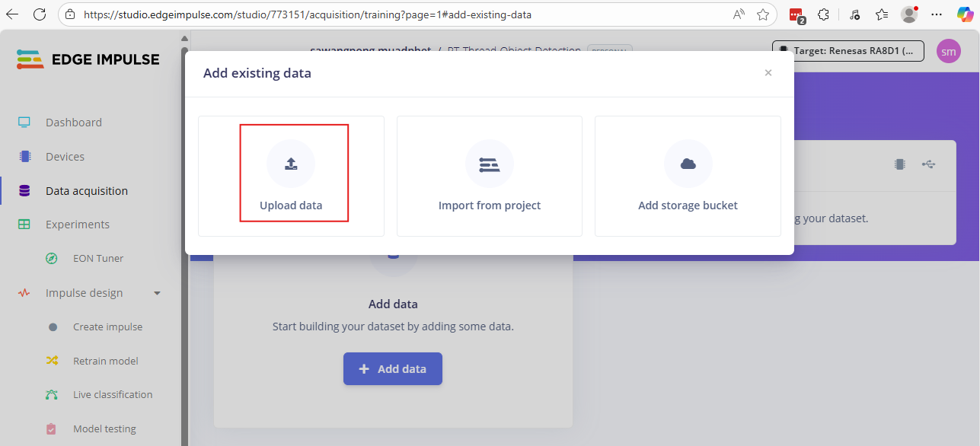Refresh the browser page
Screen dimensions: 980x446
pos(40,14)
